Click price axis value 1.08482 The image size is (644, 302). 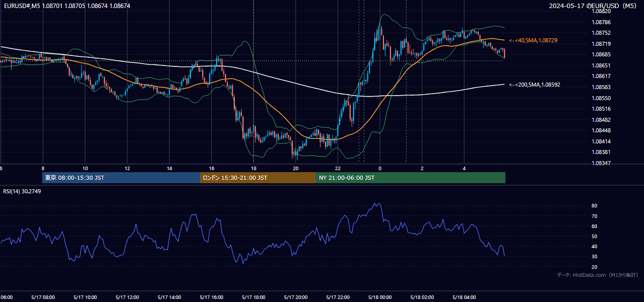(601, 120)
